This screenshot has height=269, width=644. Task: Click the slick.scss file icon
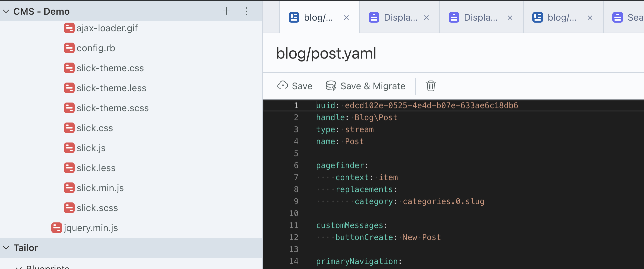click(x=69, y=208)
